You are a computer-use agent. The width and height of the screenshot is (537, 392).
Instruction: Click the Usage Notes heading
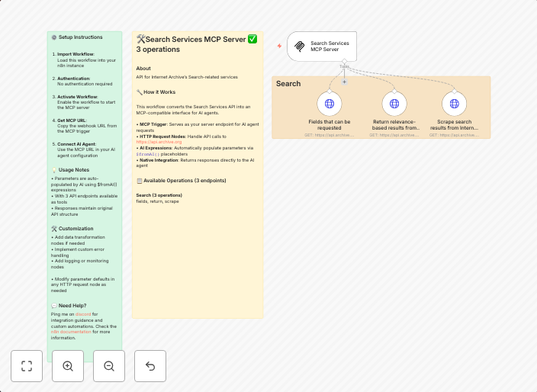(74, 169)
